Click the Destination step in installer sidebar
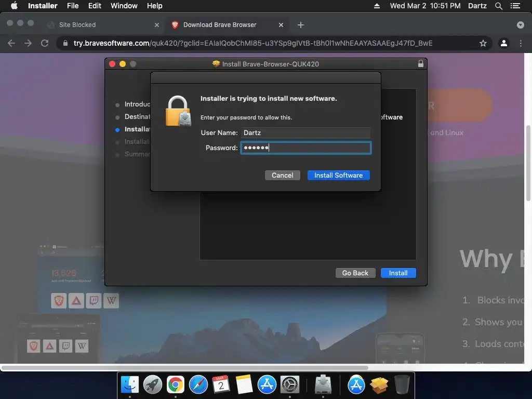532x399 pixels. [137, 117]
